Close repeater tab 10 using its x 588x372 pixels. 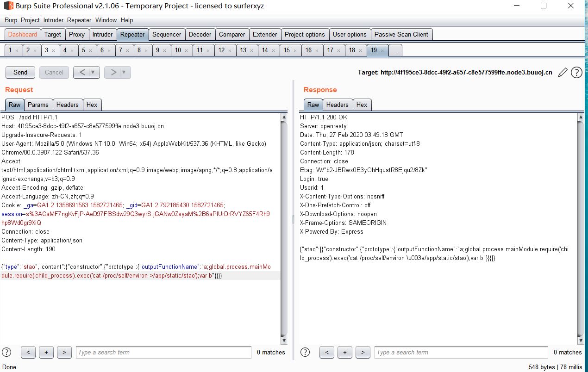point(186,50)
